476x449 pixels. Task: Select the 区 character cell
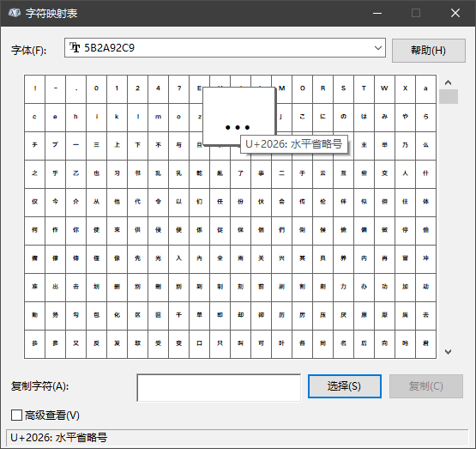coord(138,316)
